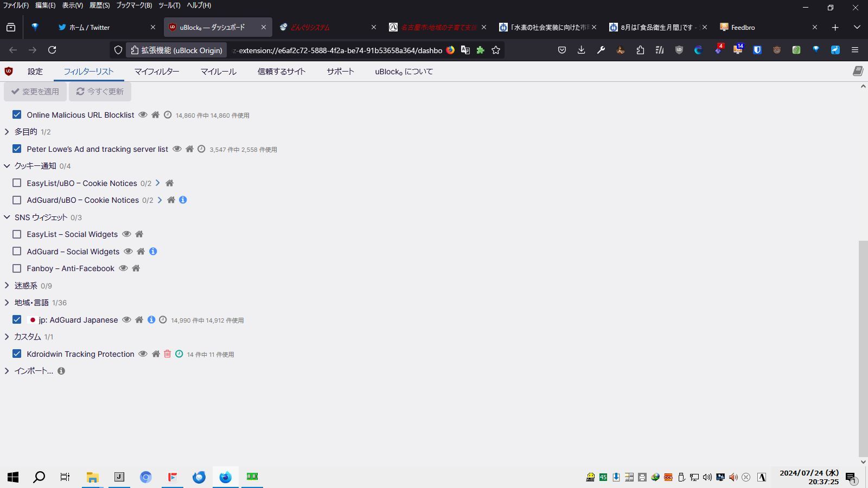Enable EasyList – Social Widgets checkbox
868x488 pixels.
coord(17,234)
